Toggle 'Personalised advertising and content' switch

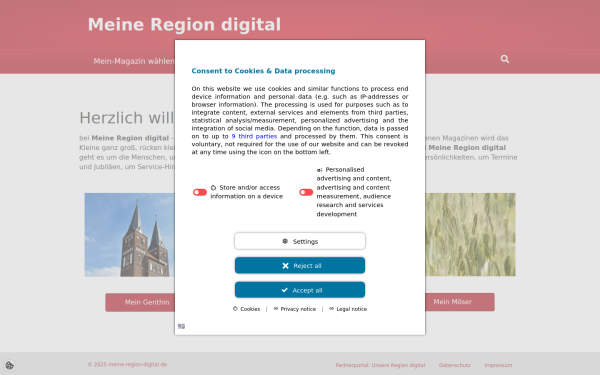306,192
